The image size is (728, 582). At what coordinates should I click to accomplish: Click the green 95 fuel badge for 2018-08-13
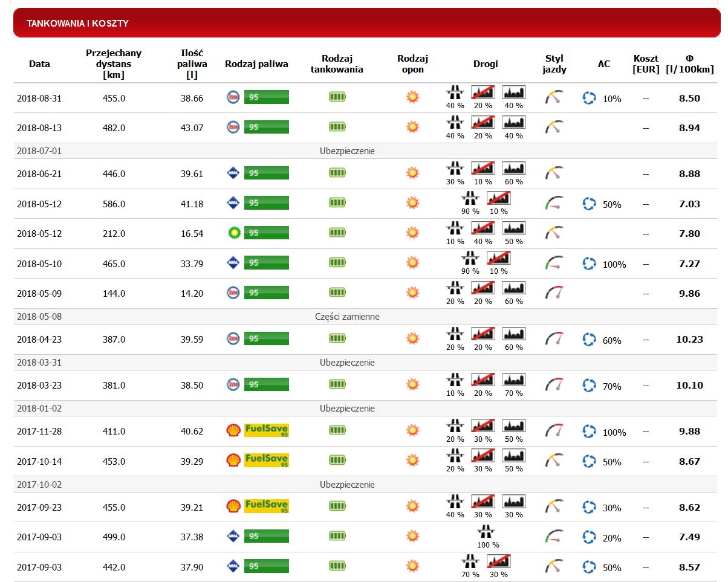coord(266,128)
